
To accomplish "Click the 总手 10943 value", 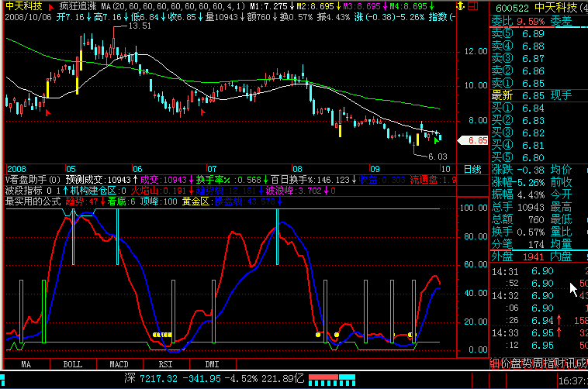I will (x=531, y=207).
